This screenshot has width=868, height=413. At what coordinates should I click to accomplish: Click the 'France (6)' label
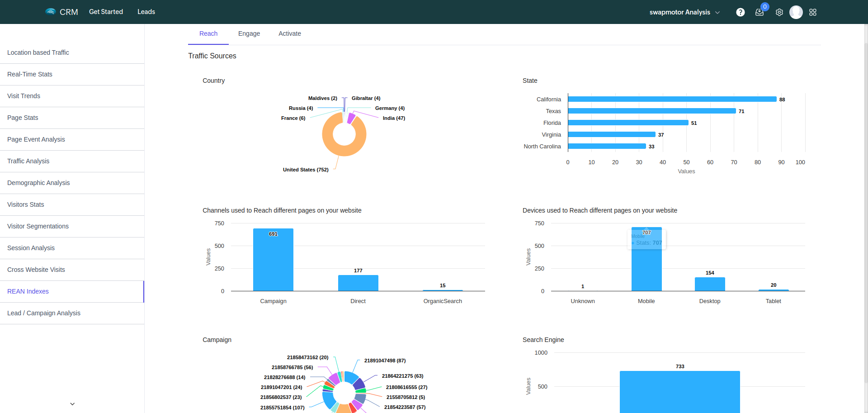[x=293, y=118]
